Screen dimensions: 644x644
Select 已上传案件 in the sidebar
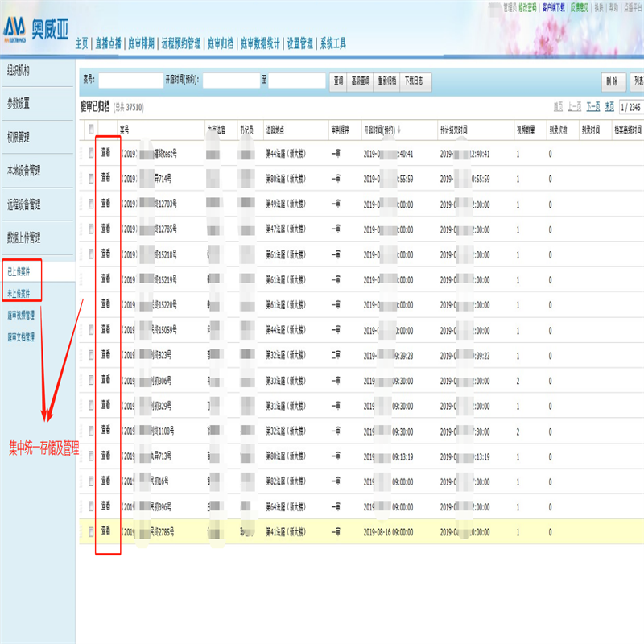tap(19, 271)
